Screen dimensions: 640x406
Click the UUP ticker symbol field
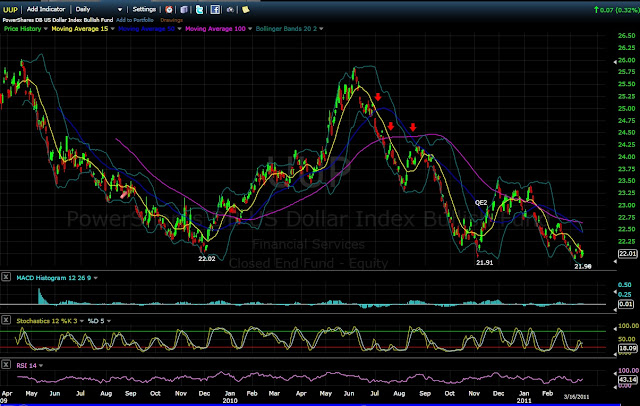[x=12, y=8]
